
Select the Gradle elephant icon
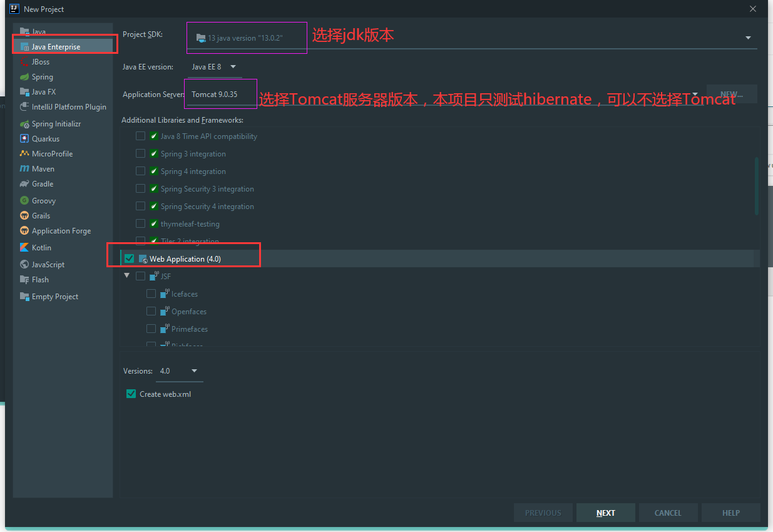coord(24,184)
